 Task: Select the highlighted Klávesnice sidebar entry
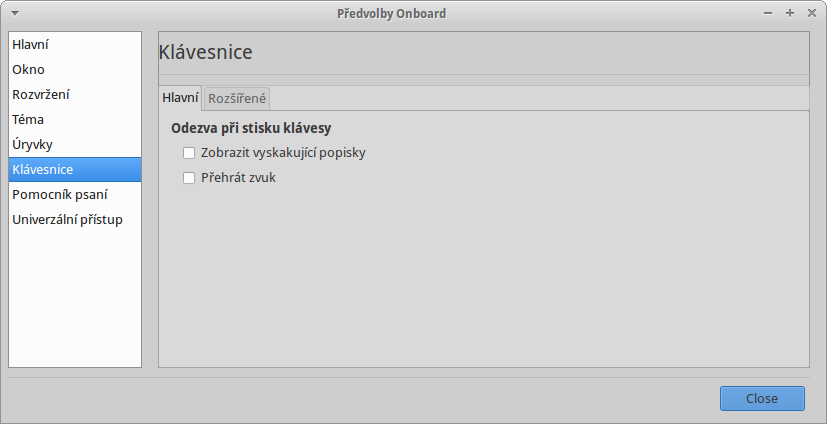(75, 169)
